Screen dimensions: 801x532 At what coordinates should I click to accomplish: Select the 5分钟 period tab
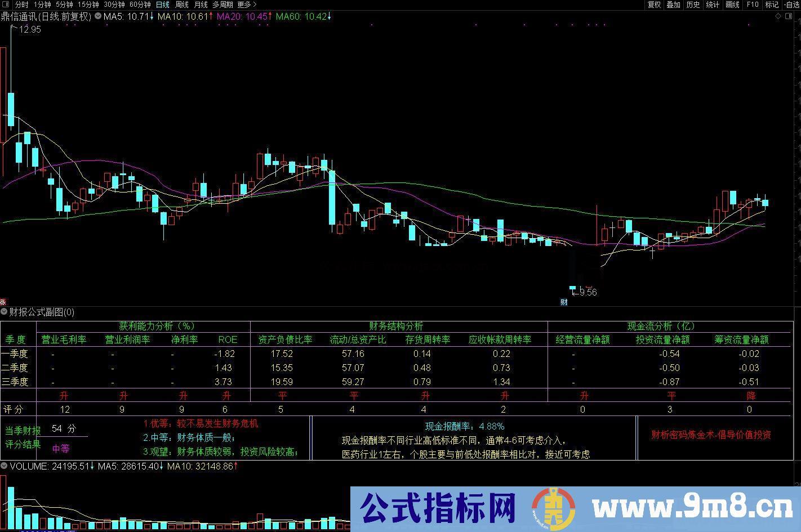pyautogui.click(x=64, y=5)
